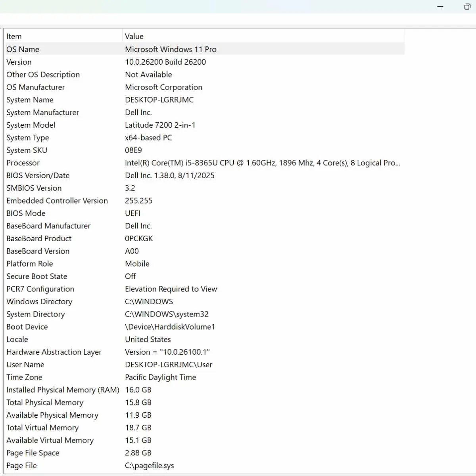Select the System Type row
476x476 pixels.
[x=204, y=138]
